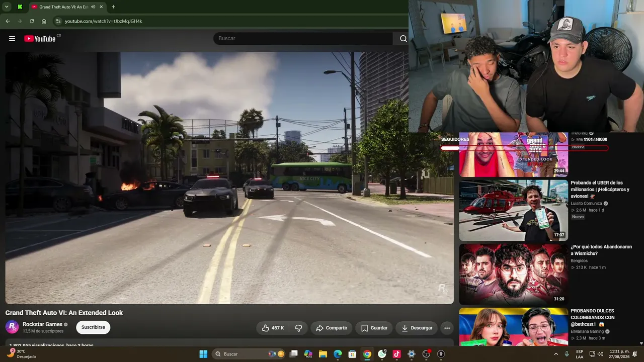This screenshot has width=644, height=362.
Task: Open the Rockstar Games channel name link
Action: click(x=42, y=324)
